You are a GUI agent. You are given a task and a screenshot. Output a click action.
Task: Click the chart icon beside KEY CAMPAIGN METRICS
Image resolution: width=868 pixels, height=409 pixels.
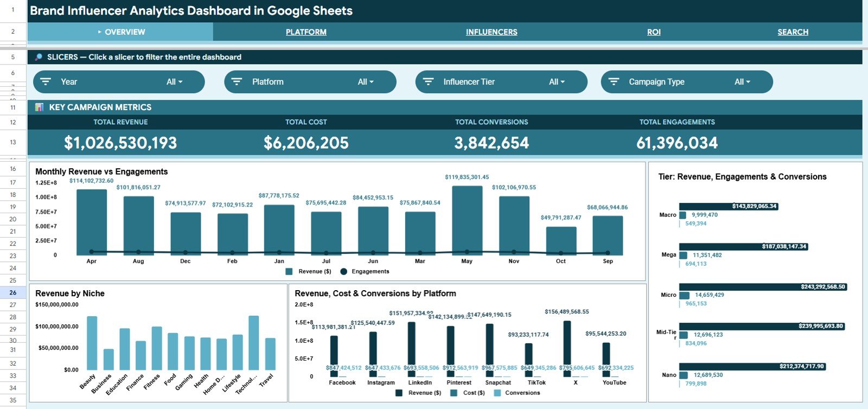point(39,107)
